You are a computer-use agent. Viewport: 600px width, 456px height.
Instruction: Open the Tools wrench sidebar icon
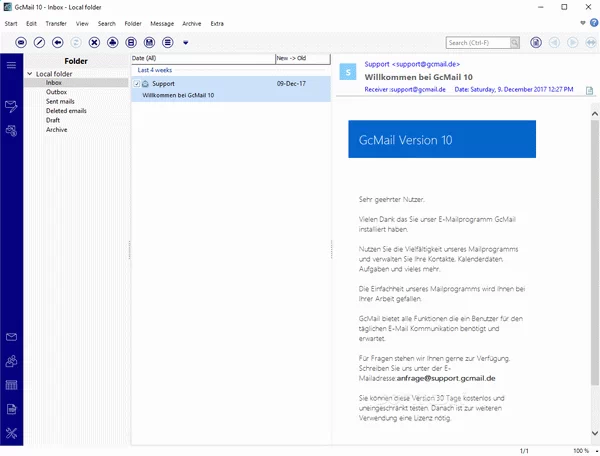11,433
